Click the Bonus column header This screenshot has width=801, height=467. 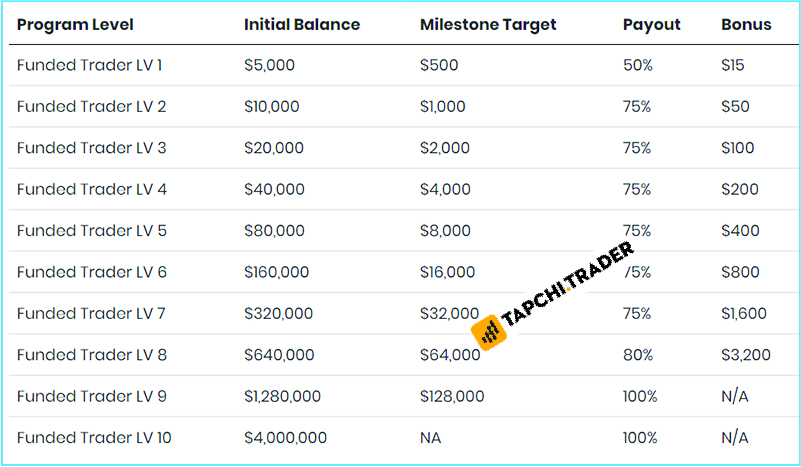(x=746, y=24)
